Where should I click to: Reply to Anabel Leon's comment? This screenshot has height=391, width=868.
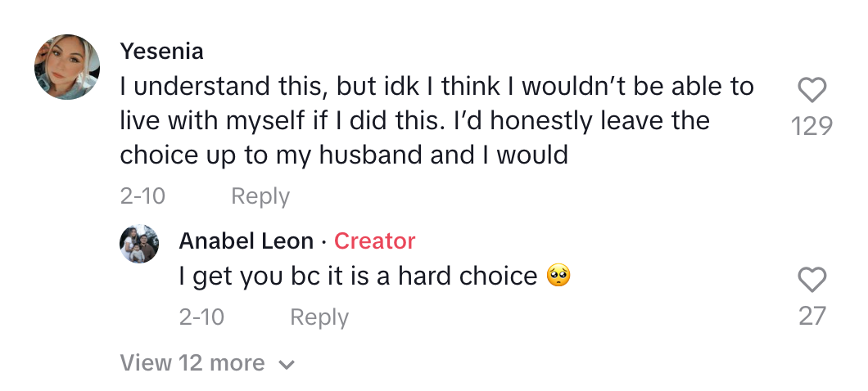click(x=319, y=317)
